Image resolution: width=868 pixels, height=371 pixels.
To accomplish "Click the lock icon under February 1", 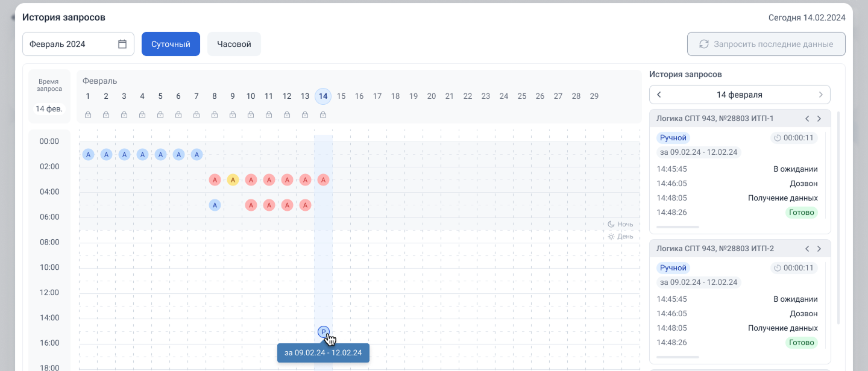I will pos(88,114).
